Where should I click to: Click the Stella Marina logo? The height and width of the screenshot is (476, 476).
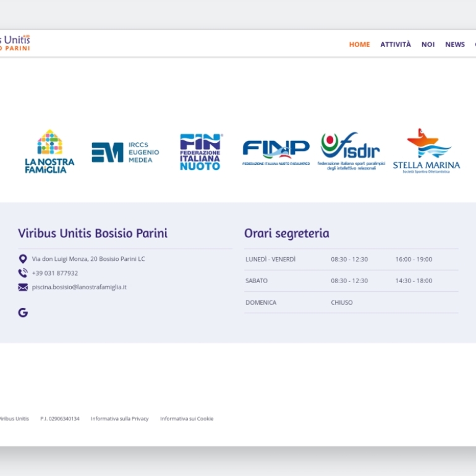pos(426,151)
